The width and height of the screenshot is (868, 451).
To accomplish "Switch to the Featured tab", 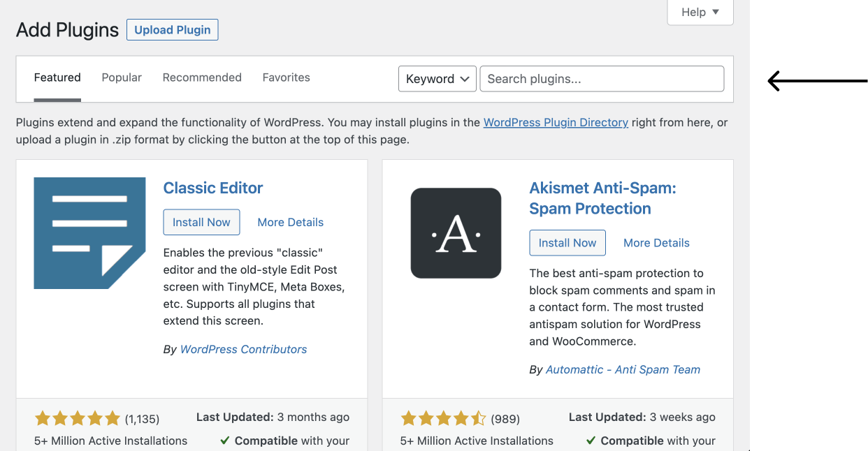I will click(x=57, y=77).
